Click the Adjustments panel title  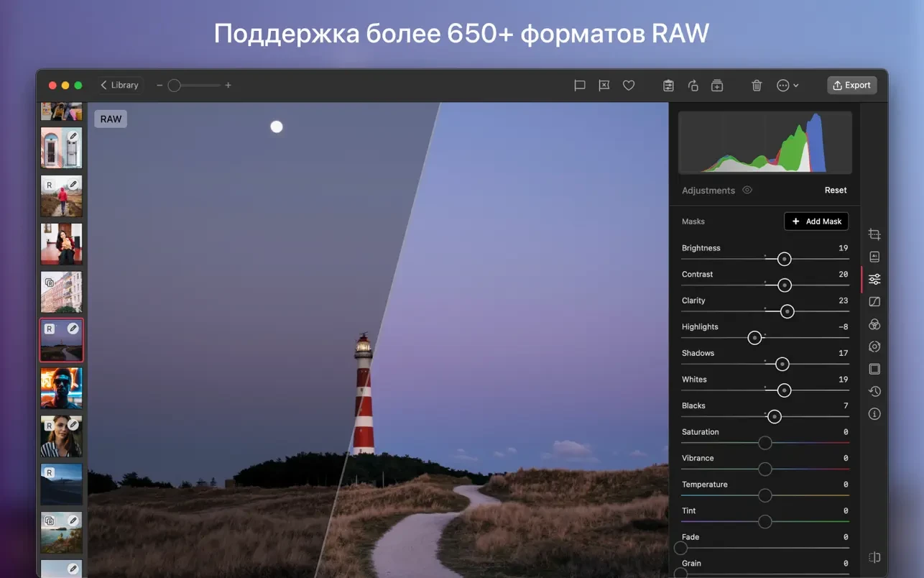708,191
